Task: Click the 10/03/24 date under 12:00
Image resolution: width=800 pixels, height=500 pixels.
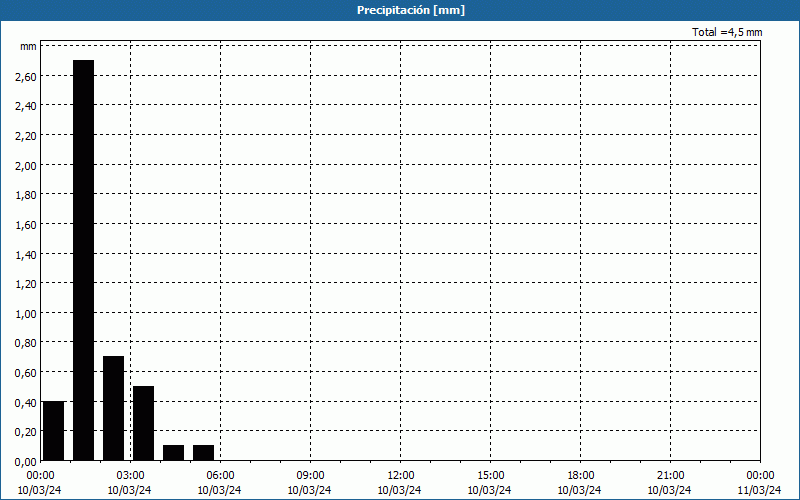Action: point(399,490)
